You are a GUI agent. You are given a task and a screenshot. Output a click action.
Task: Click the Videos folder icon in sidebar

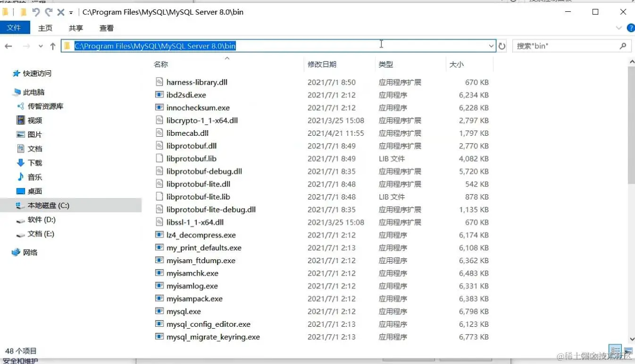[x=20, y=120]
